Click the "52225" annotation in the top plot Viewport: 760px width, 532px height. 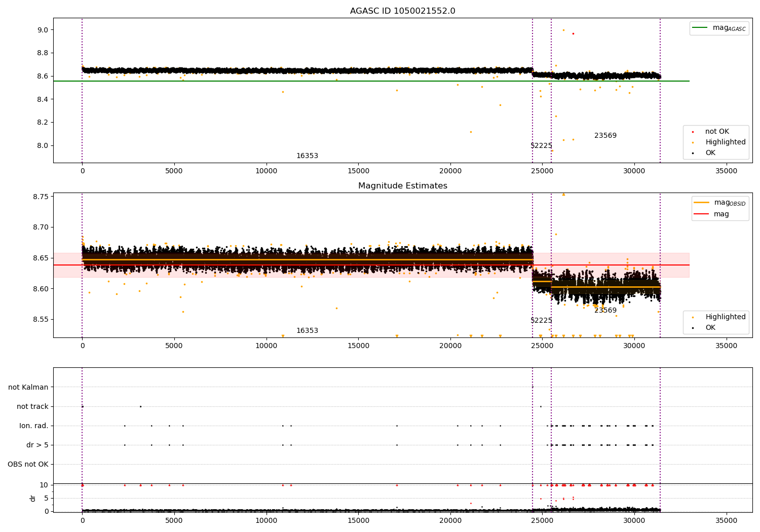(x=541, y=146)
